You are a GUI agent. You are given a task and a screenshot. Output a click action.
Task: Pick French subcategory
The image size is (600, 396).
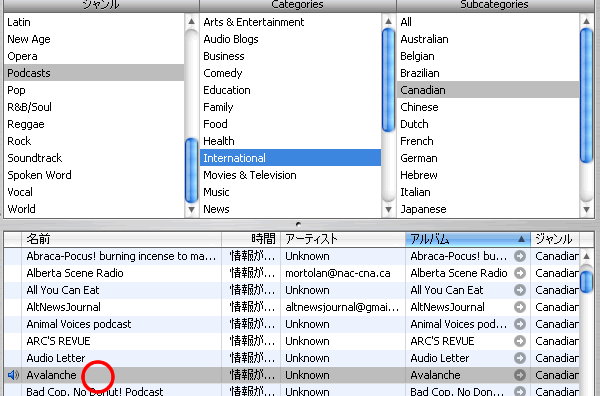(x=488, y=141)
